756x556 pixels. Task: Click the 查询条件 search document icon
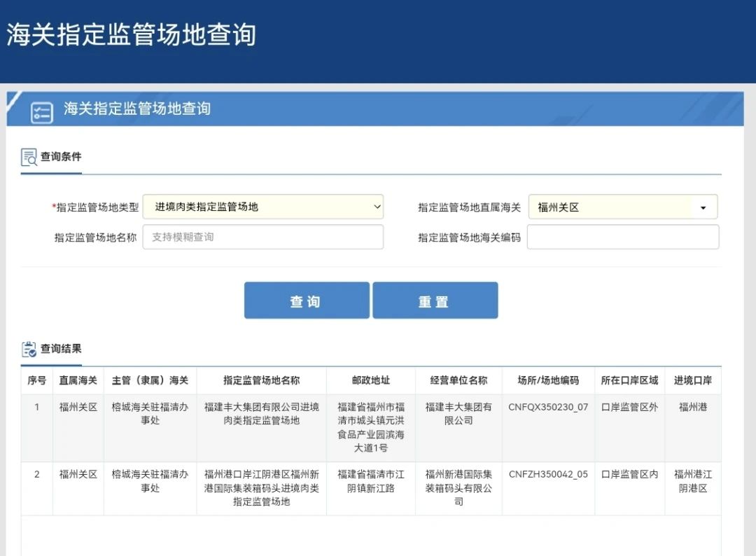coord(29,157)
